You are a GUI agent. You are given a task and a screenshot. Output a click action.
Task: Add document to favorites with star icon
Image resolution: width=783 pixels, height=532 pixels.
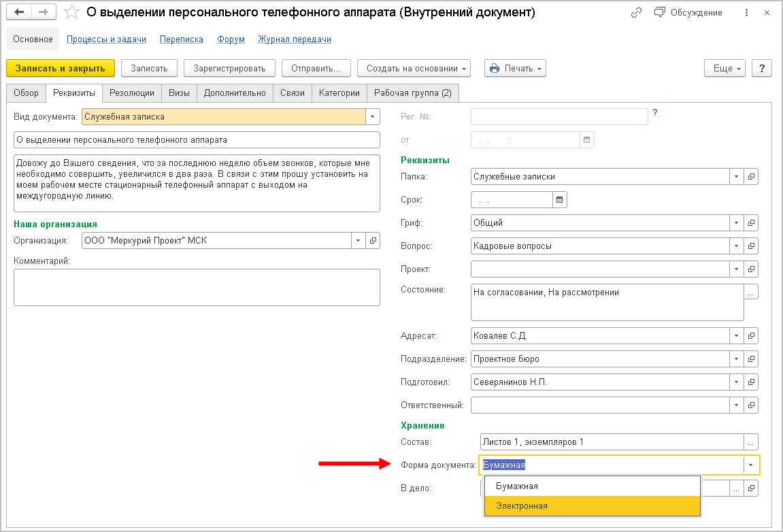(x=71, y=12)
